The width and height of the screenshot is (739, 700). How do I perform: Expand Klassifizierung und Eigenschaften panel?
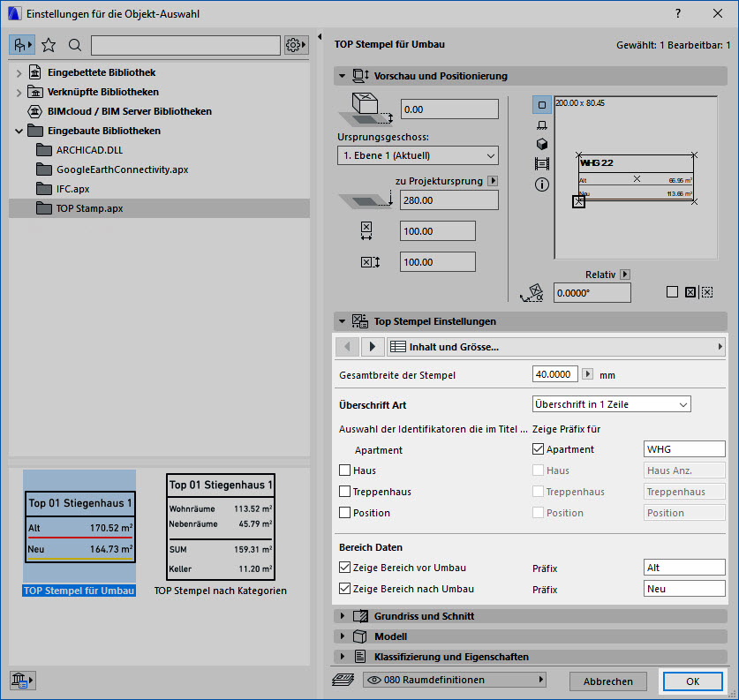[x=343, y=656]
